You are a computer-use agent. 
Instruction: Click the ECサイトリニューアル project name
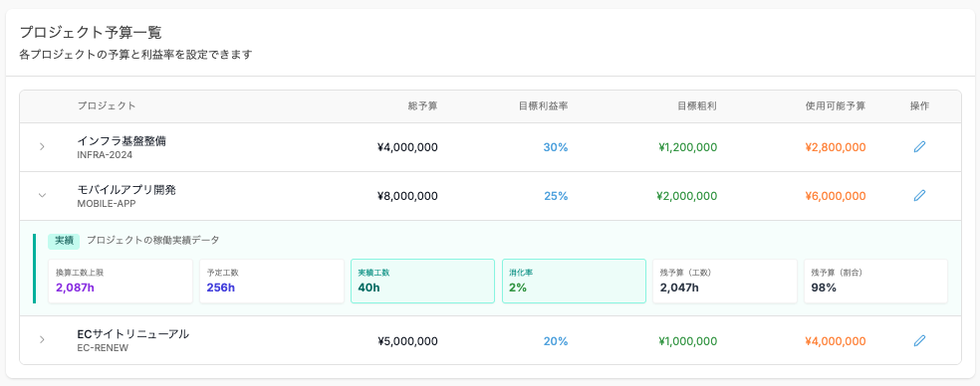click(x=133, y=335)
